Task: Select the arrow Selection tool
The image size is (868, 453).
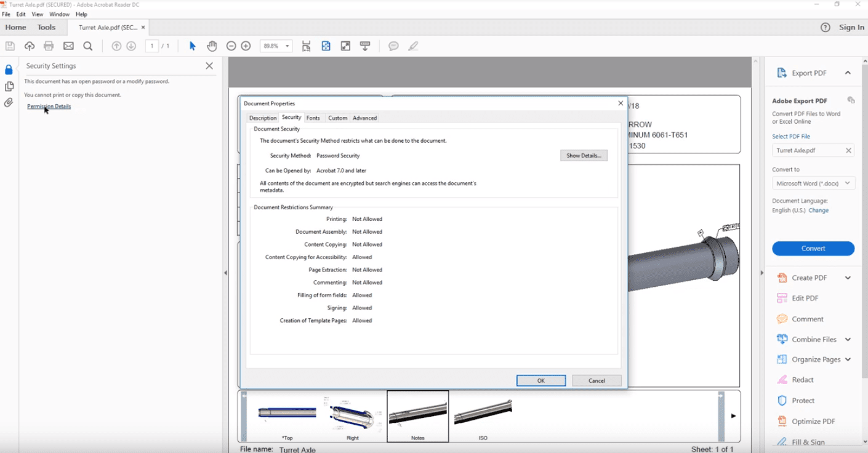Action: tap(192, 46)
